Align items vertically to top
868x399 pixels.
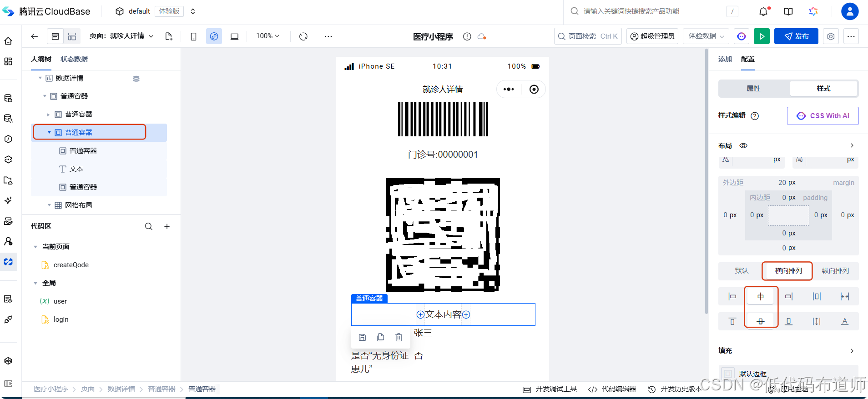pos(732,321)
